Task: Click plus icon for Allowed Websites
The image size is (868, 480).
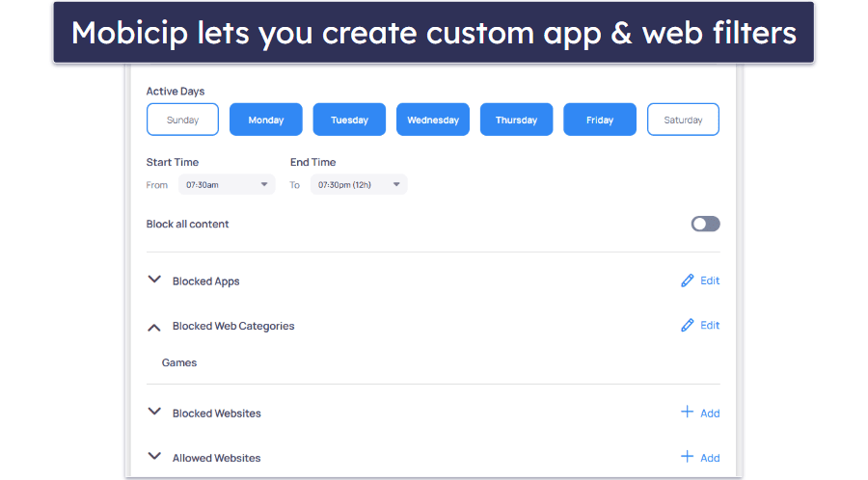Action: [x=687, y=457]
